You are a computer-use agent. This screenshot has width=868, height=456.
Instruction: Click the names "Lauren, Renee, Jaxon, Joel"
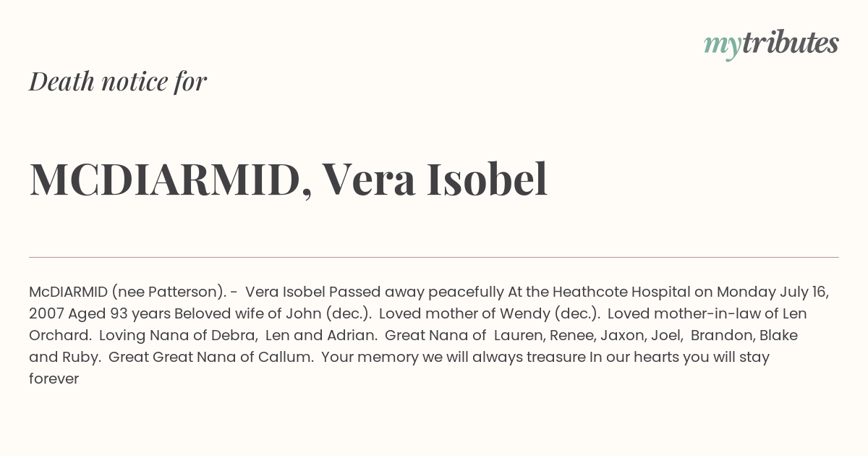point(587,336)
